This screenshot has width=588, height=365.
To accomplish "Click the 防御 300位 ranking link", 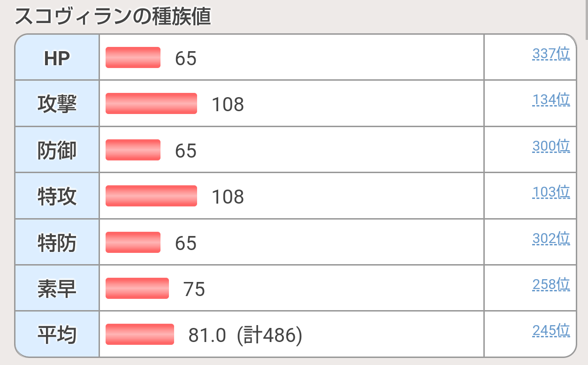I will coord(551,146).
